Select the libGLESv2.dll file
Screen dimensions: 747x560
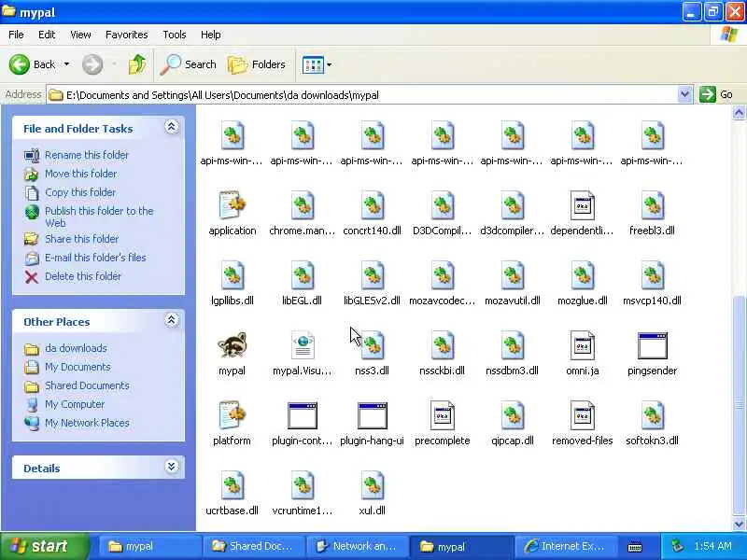tap(372, 275)
